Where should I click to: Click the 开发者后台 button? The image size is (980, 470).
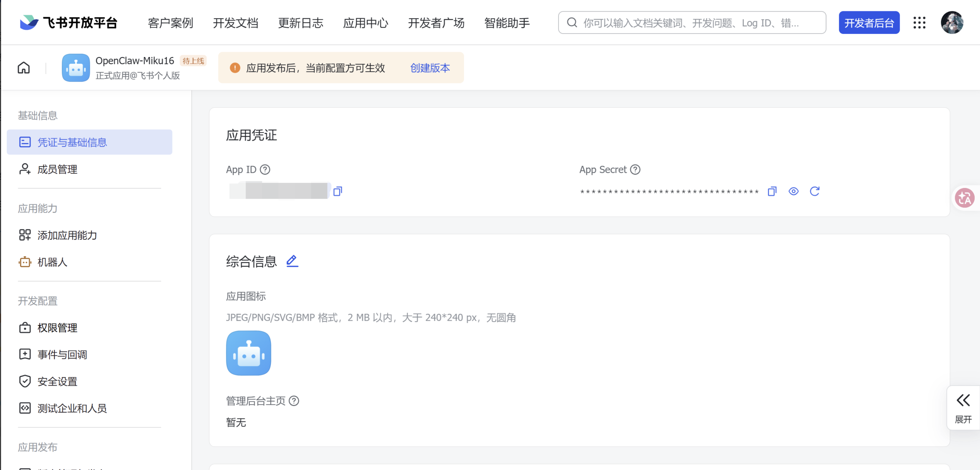(869, 23)
